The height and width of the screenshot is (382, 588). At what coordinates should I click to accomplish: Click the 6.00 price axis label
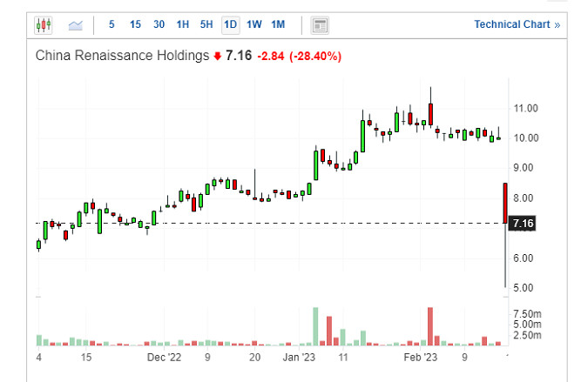tap(524, 258)
